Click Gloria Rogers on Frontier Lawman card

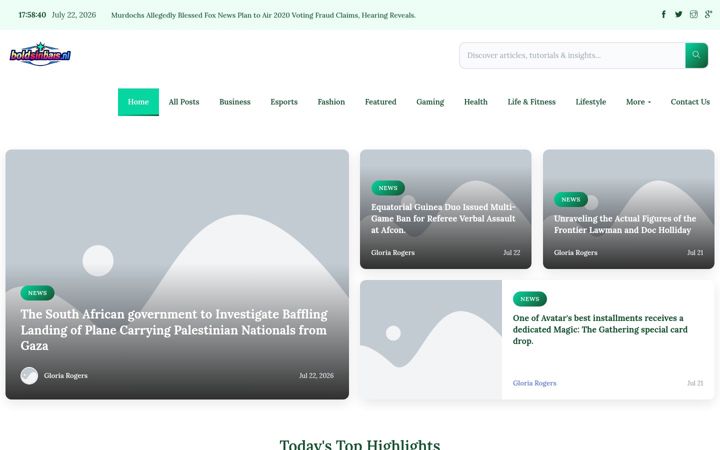click(575, 253)
